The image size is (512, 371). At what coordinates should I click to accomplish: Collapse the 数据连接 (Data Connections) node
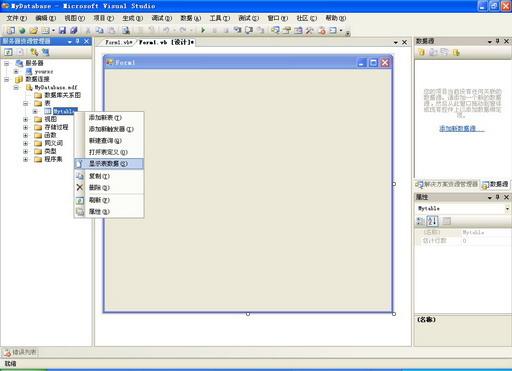7,79
